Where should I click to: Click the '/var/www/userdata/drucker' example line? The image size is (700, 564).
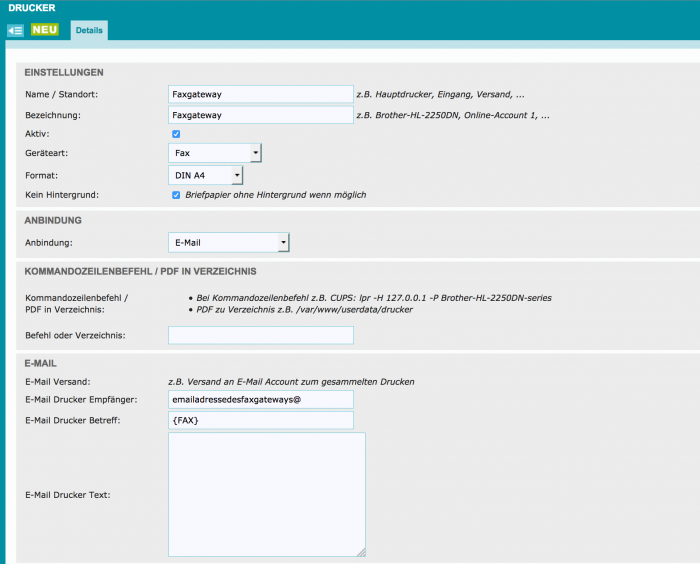click(304, 309)
